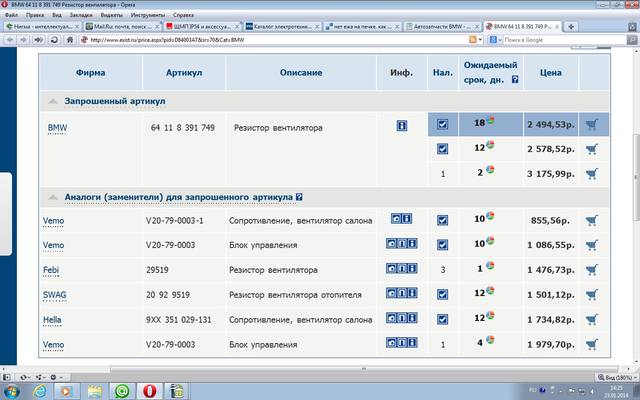
Task: Collapse the Запрошенный артикул section
Action: pyautogui.click(x=53, y=101)
